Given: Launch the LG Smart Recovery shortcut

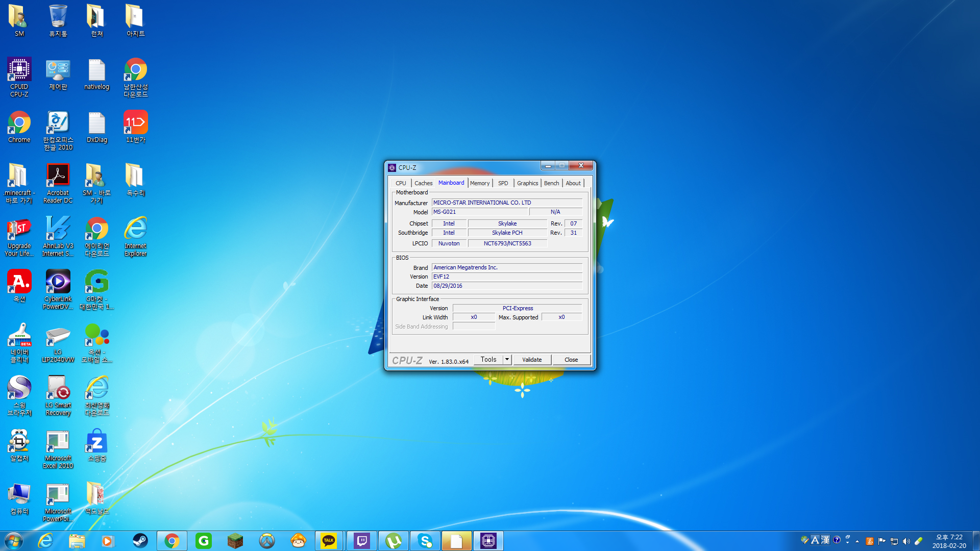Looking at the screenshot, I should point(58,396).
